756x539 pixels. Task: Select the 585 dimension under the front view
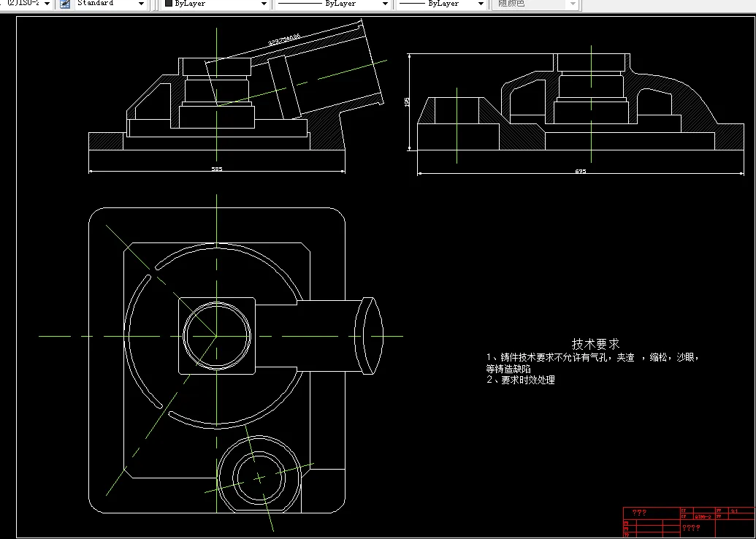click(x=216, y=168)
